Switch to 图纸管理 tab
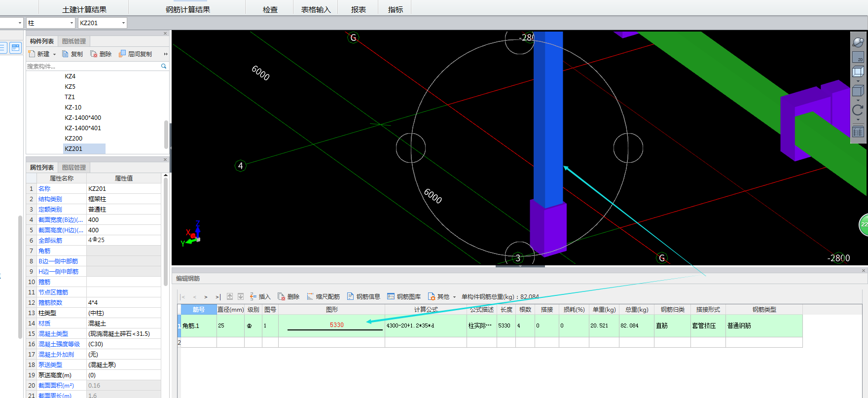This screenshot has height=398, width=868. (x=74, y=41)
